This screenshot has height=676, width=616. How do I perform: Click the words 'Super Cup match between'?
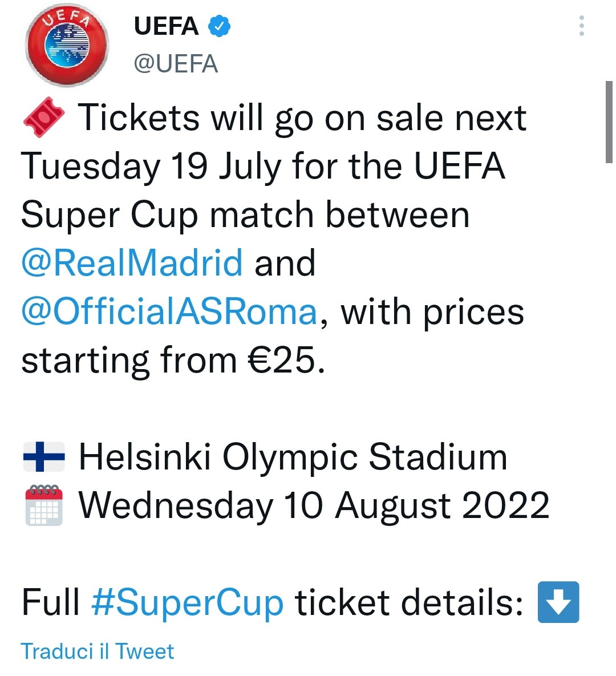[x=245, y=215]
